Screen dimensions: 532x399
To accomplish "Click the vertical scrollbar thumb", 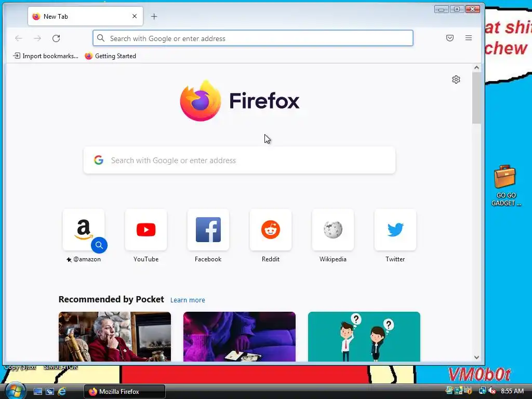I will click(476, 98).
